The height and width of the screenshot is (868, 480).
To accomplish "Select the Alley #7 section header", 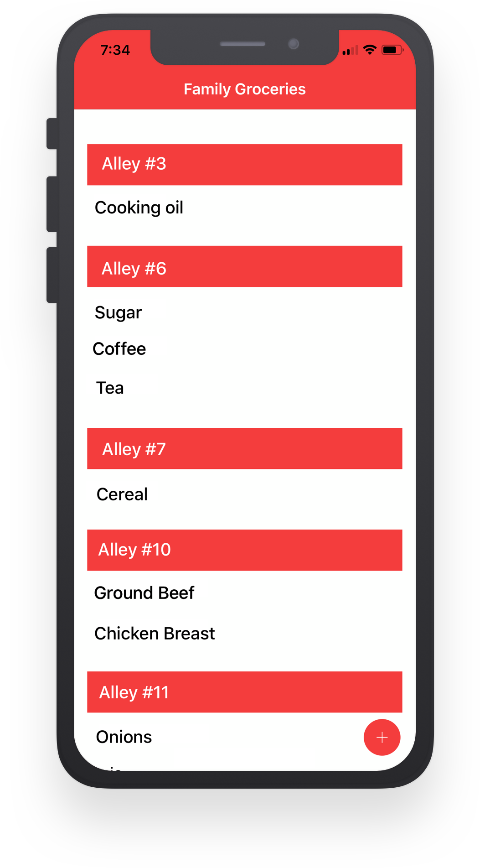I will tap(244, 448).
